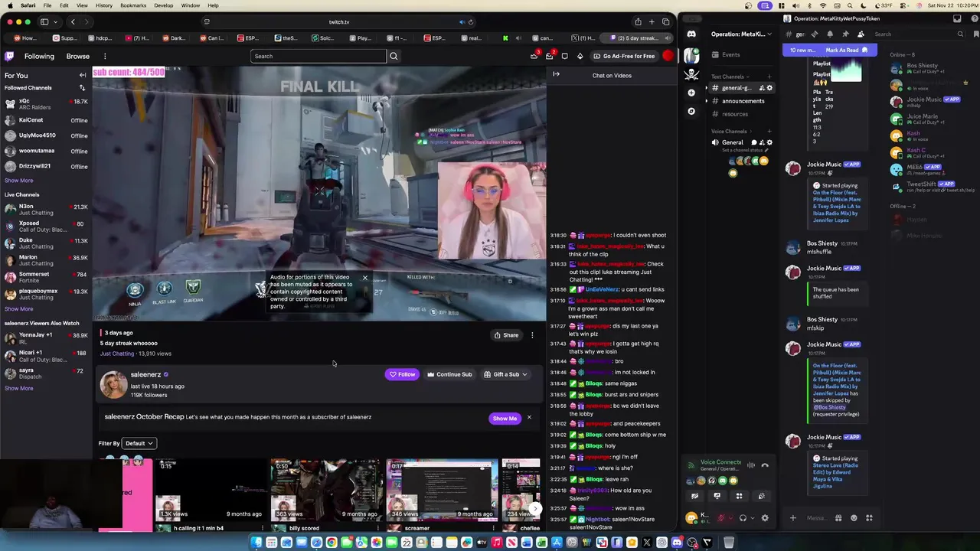This screenshot has width=980, height=551.
Task: Show Discord pinned messages
Action: [x=845, y=34]
